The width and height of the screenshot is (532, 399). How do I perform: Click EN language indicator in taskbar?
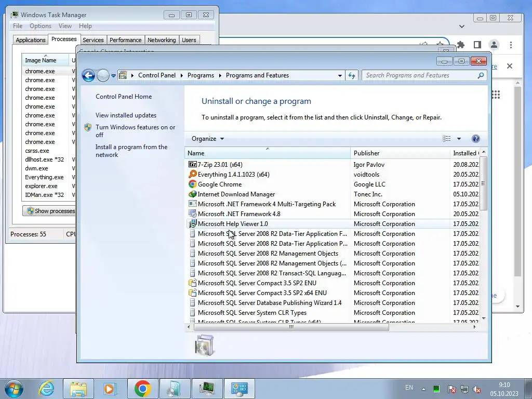[409, 388]
